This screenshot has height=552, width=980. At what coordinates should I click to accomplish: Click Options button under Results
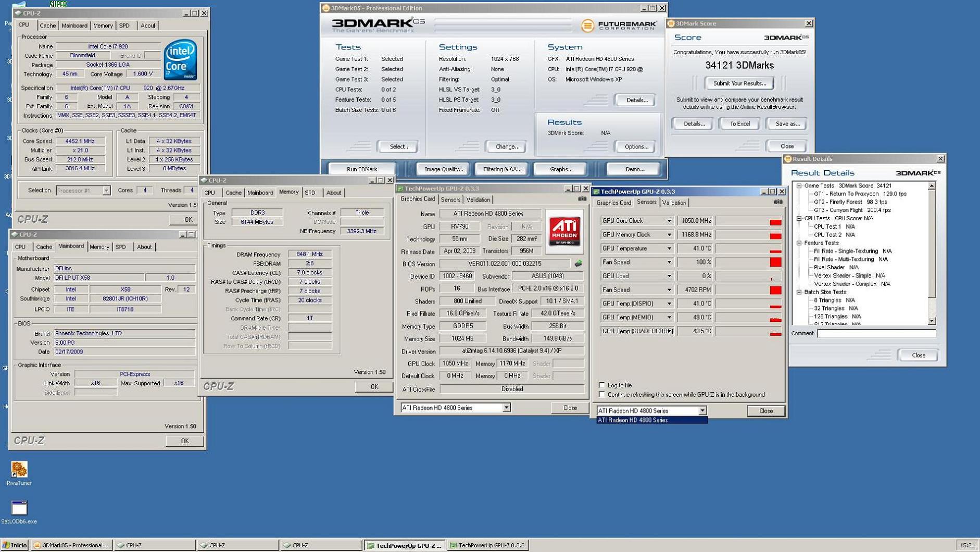(x=636, y=147)
